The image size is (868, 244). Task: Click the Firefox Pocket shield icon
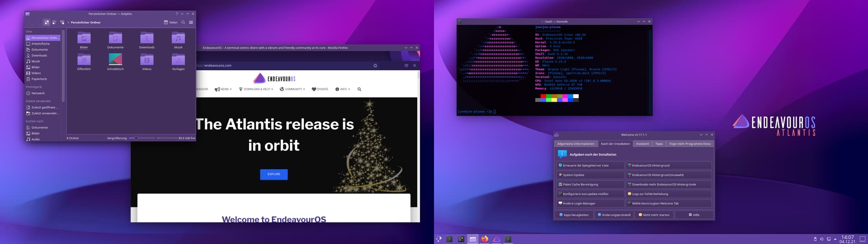(406, 66)
